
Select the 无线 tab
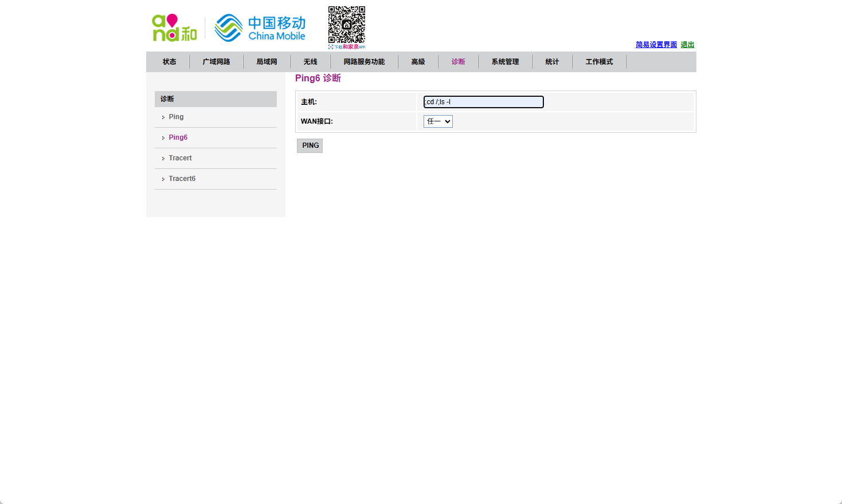click(310, 62)
